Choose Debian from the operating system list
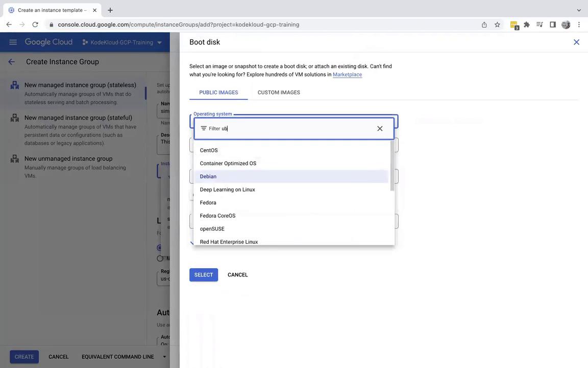The image size is (588, 368). (x=208, y=176)
